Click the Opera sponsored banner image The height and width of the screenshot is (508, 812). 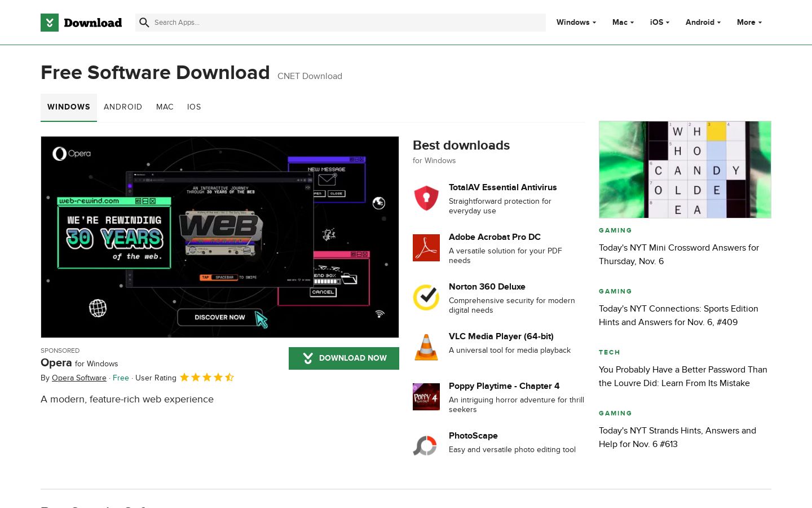[x=220, y=237]
